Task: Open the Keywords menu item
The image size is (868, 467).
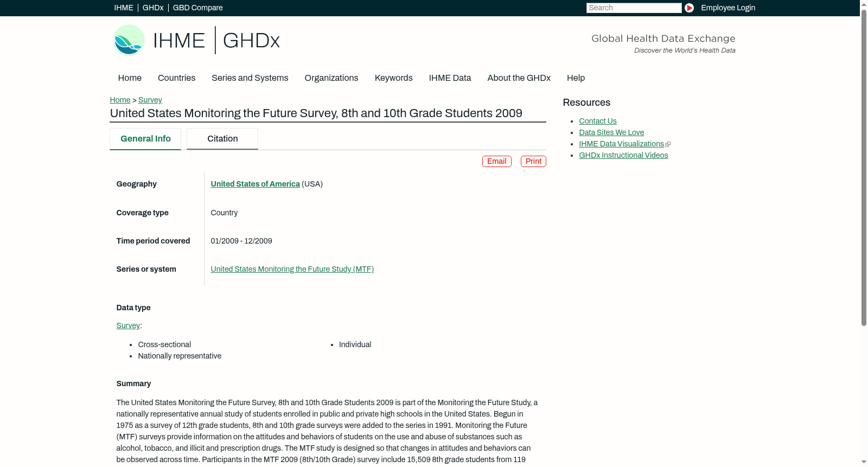Action: [x=394, y=78]
